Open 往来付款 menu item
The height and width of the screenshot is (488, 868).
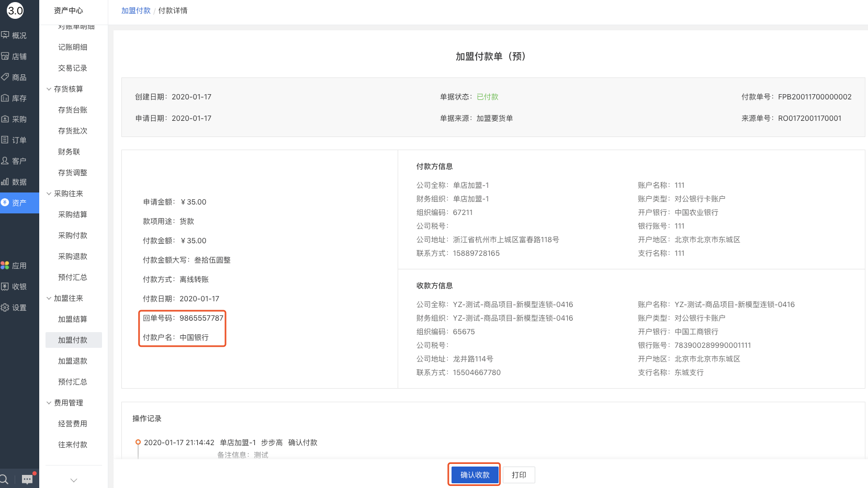[x=73, y=445]
